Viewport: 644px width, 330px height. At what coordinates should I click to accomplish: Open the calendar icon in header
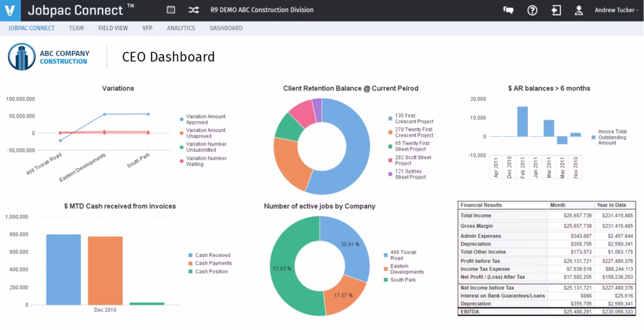pyautogui.click(x=171, y=10)
